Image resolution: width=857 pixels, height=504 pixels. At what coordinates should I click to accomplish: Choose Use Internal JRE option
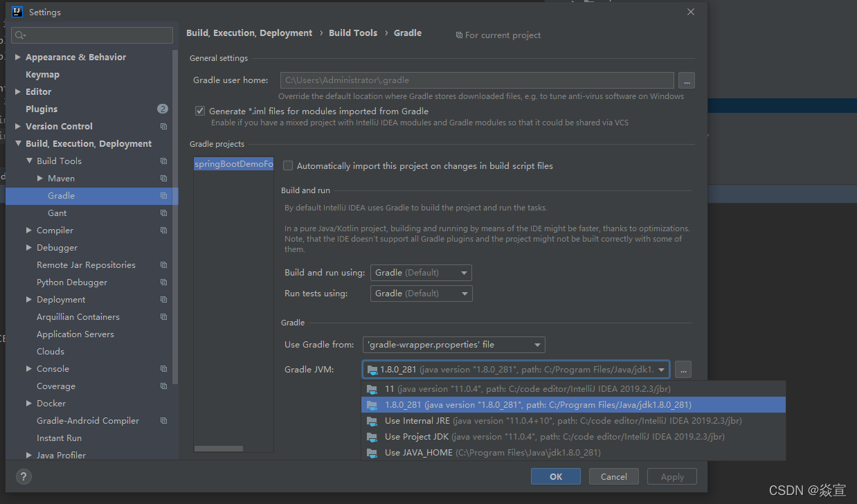pyautogui.click(x=573, y=421)
